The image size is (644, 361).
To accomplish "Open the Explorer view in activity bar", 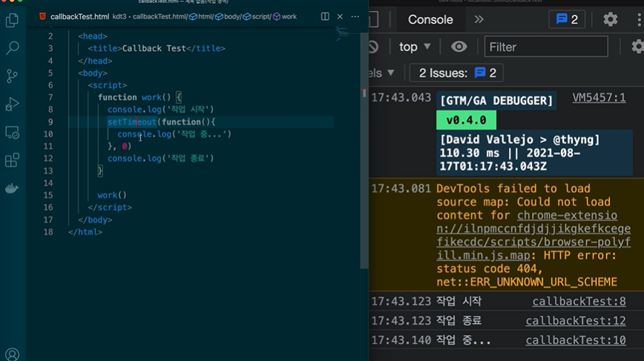I will pos(13,20).
